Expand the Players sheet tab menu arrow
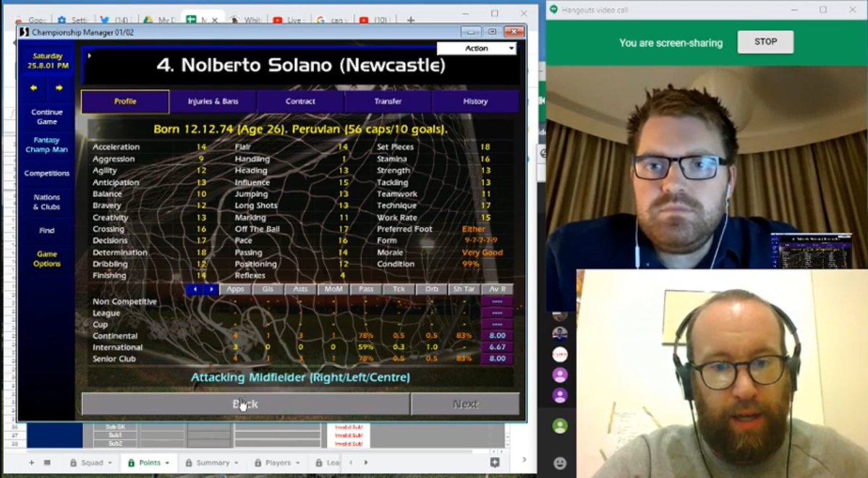 [298, 463]
